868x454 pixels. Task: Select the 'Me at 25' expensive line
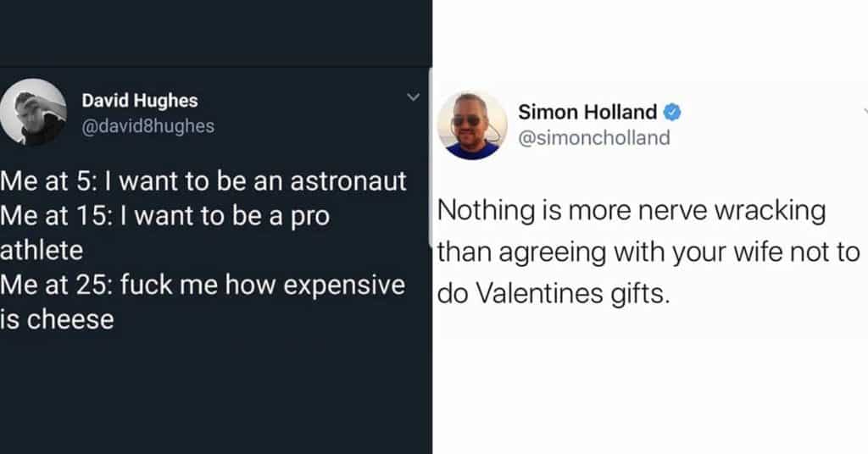pyautogui.click(x=203, y=285)
